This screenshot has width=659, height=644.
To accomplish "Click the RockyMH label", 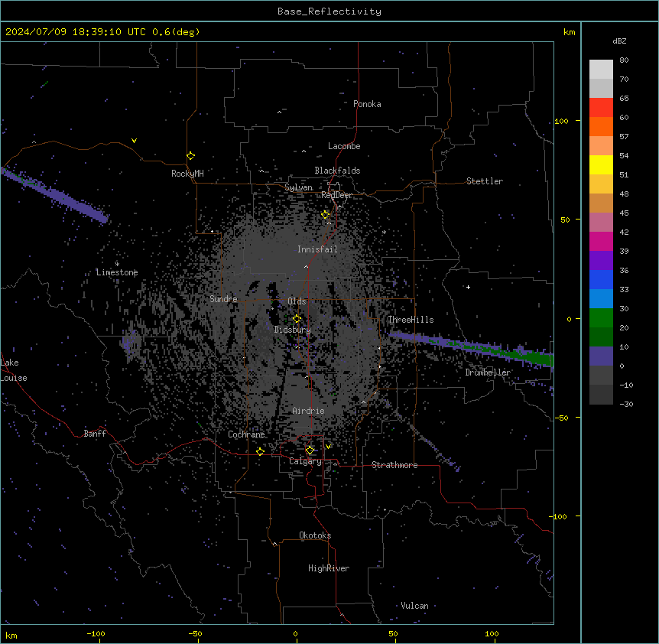I will point(187,174).
